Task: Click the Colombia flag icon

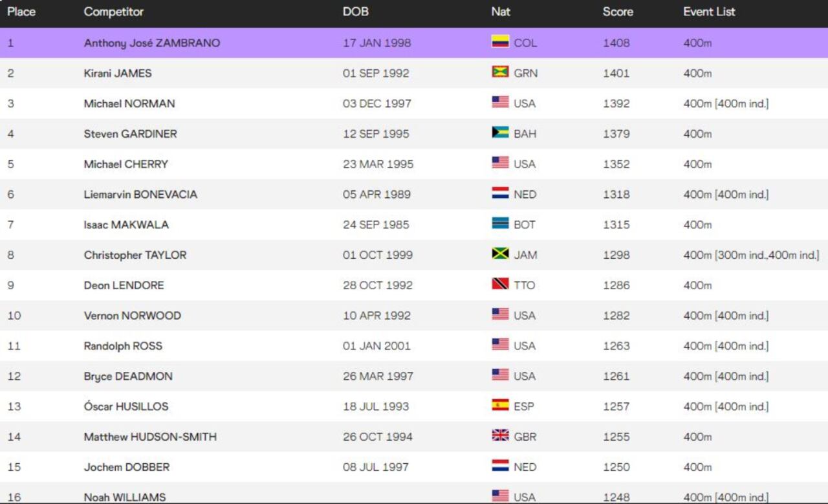Action: tap(500, 42)
